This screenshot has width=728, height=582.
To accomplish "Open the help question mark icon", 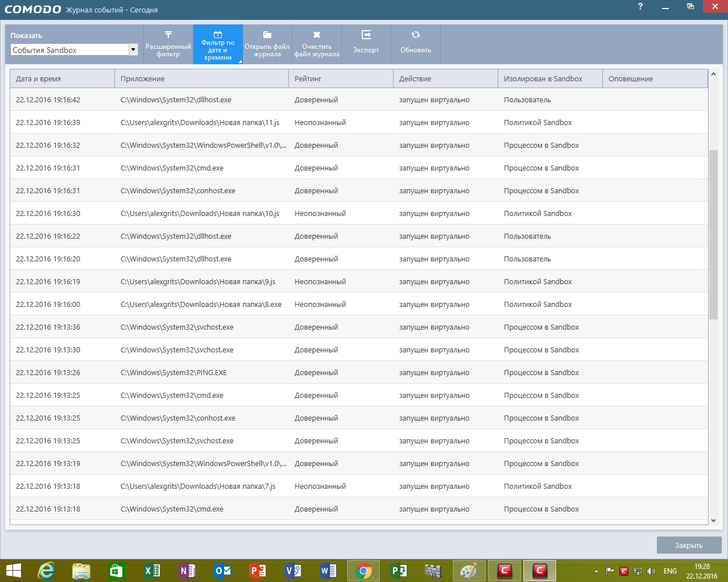I will click(640, 7).
